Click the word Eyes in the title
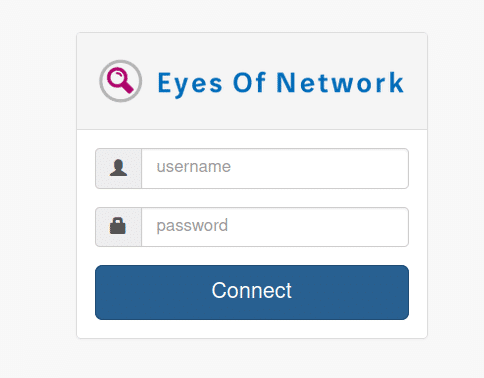 click(190, 85)
